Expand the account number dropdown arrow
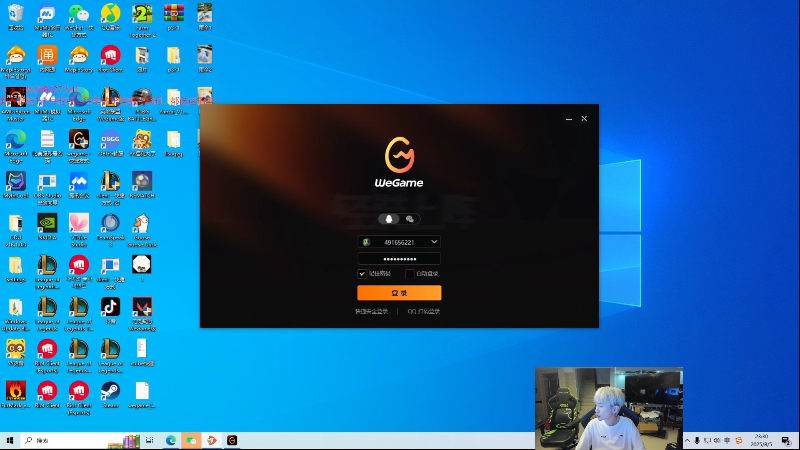Screen dimensions: 800x450 coord(434,242)
